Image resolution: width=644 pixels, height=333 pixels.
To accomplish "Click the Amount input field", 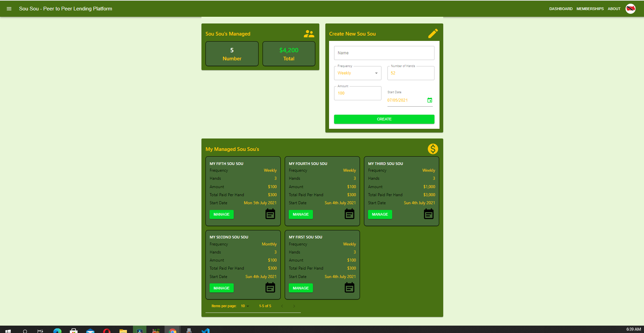I will pos(358,93).
